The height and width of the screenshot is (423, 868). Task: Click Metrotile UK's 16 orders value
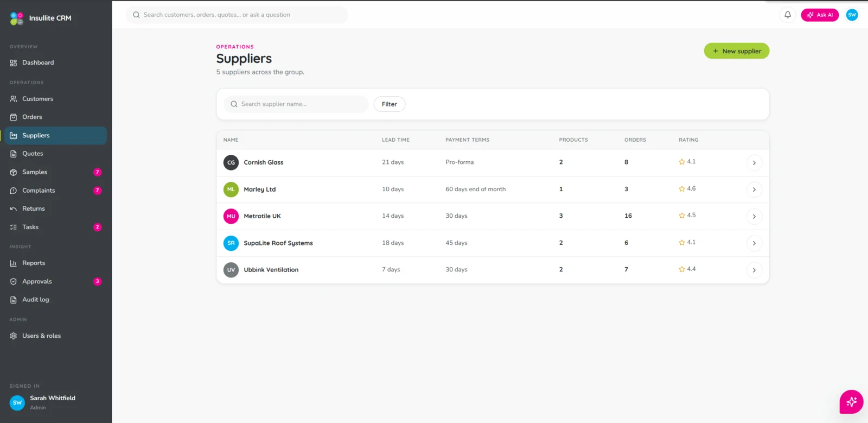(x=628, y=216)
